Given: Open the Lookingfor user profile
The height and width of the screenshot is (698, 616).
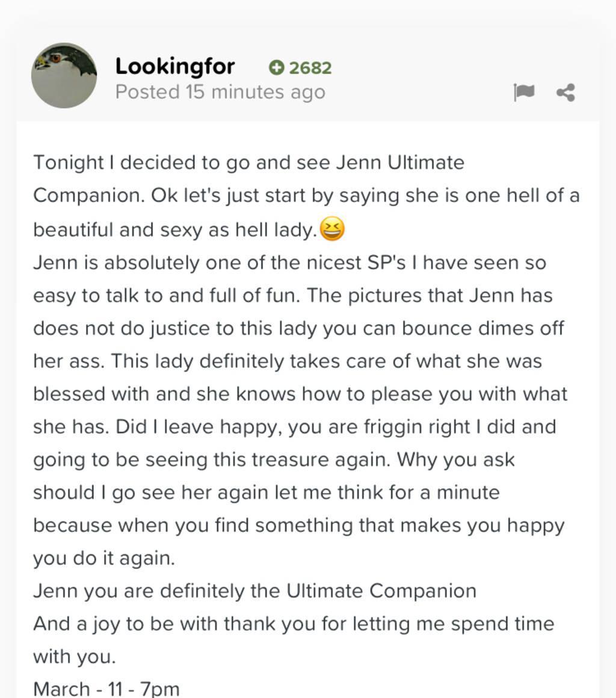Looking at the screenshot, I should [x=175, y=66].
